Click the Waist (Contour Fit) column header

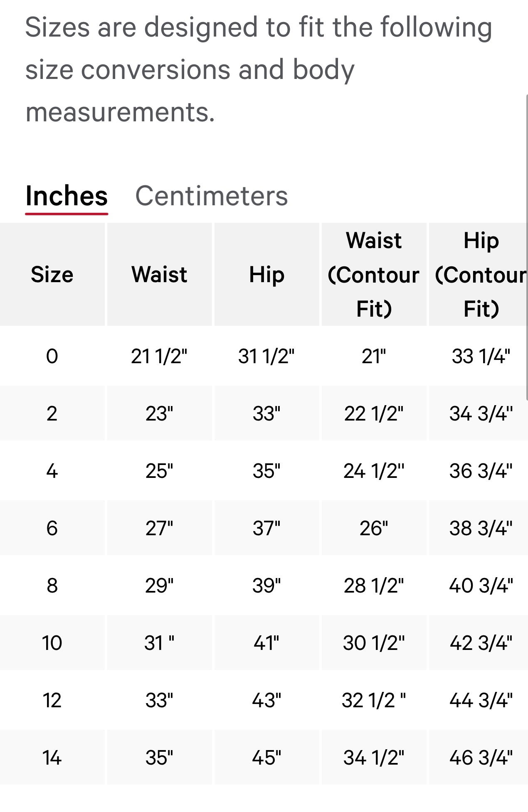click(x=374, y=274)
